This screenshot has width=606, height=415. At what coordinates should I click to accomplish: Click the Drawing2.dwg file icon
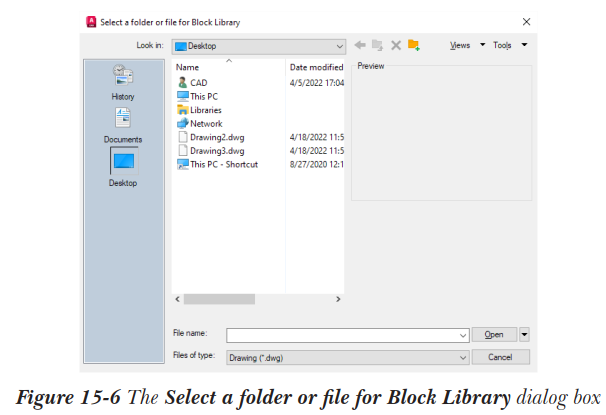coord(182,137)
